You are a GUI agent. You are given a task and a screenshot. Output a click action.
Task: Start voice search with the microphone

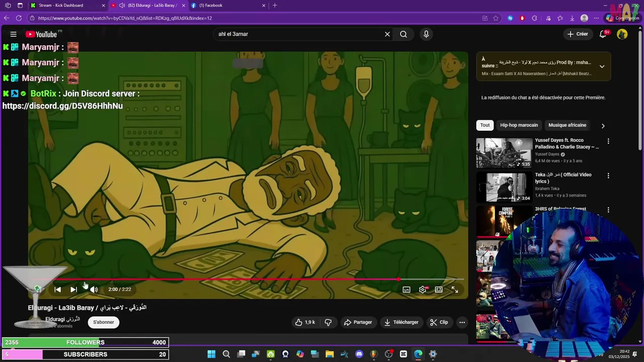pyautogui.click(x=426, y=34)
